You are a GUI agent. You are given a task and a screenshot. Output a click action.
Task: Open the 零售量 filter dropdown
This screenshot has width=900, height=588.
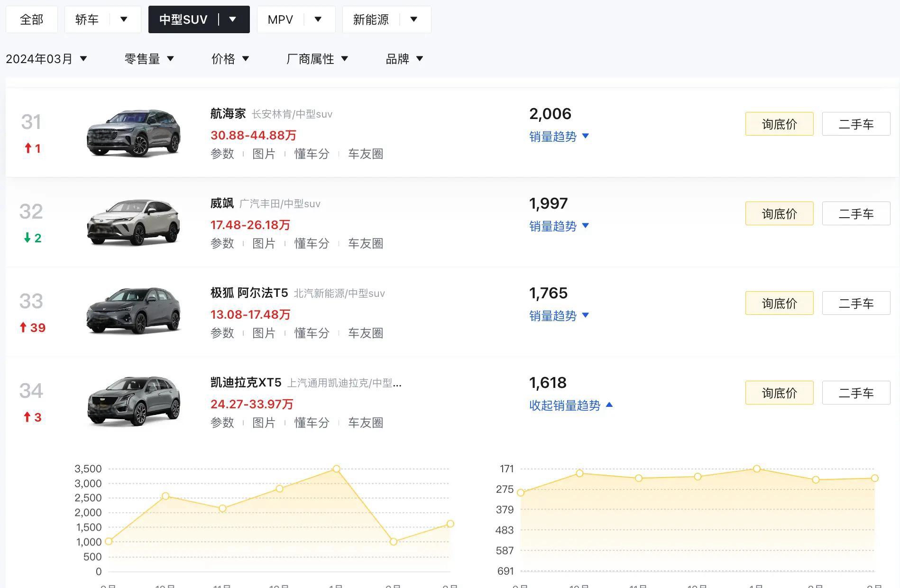[x=149, y=59]
